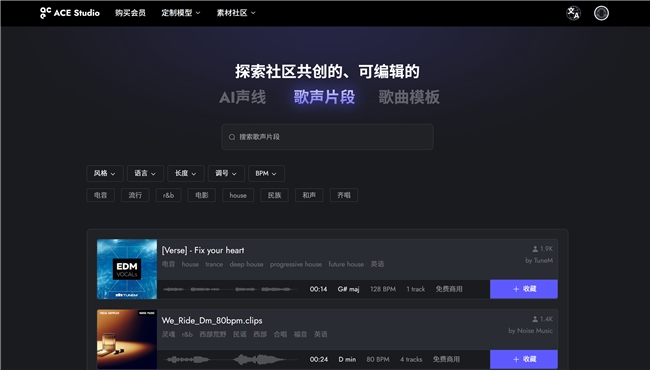650x370 pixels.
Task: Switch to the 歌曲模板 tab
Action: point(409,97)
